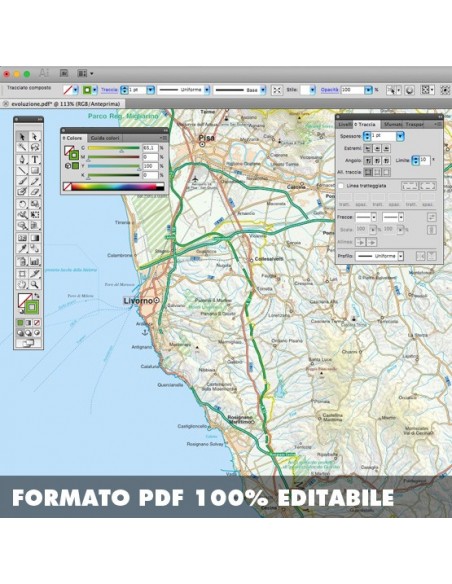Open stroke color dropdown in control bar
The height and width of the screenshot is (584, 452).
pyautogui.click(x=95, y=90)
